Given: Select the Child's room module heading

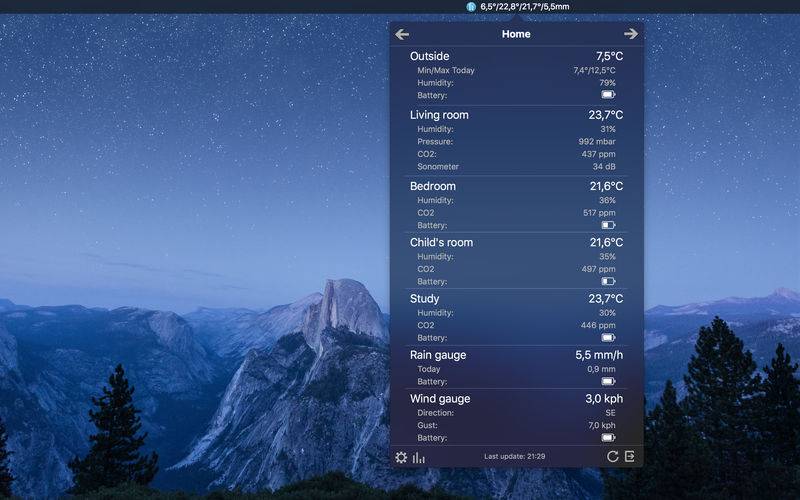Looking at the screenshot, I should (x=441, y=242).
